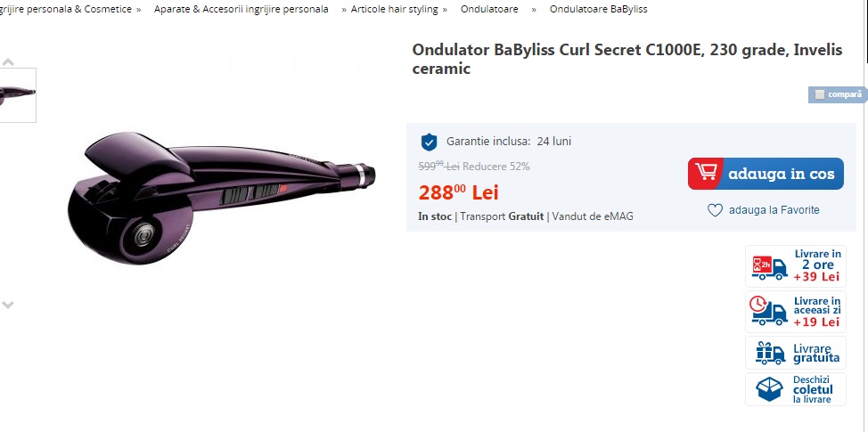The height and width of the screenshot is (432, 868).
Task: Click the shopping cart icon on add button
Action: click(706, 172)
